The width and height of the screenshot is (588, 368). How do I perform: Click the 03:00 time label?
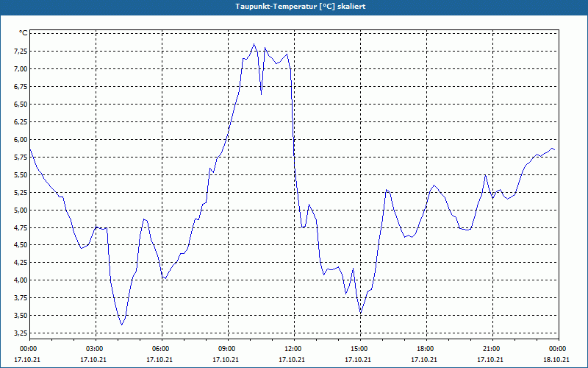(x=96, y=348)
